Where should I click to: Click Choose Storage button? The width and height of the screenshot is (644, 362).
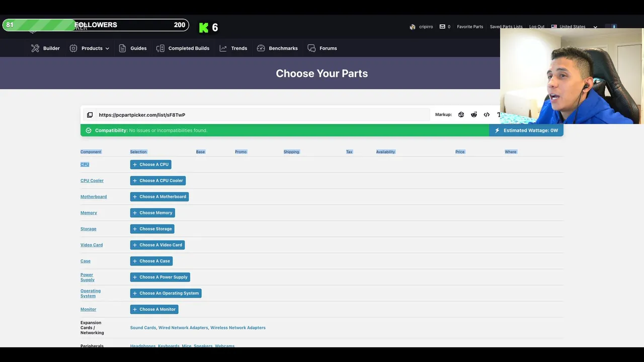[152, 229]
